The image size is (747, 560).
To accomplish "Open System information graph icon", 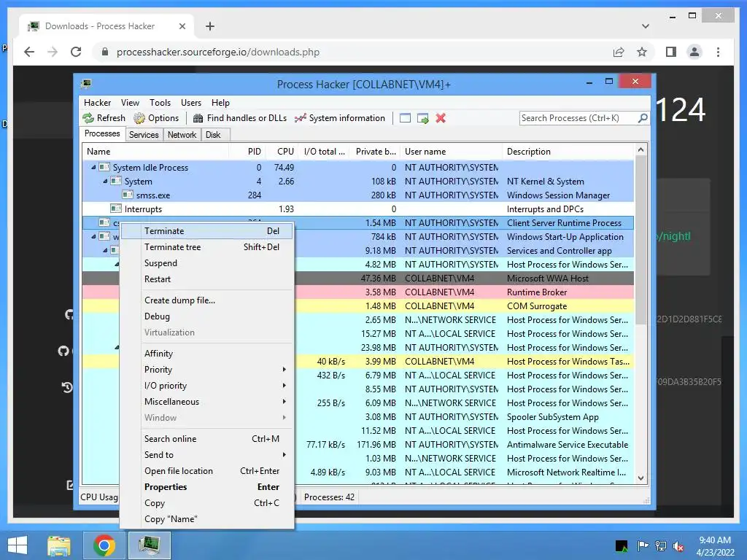I will [300, 118].
